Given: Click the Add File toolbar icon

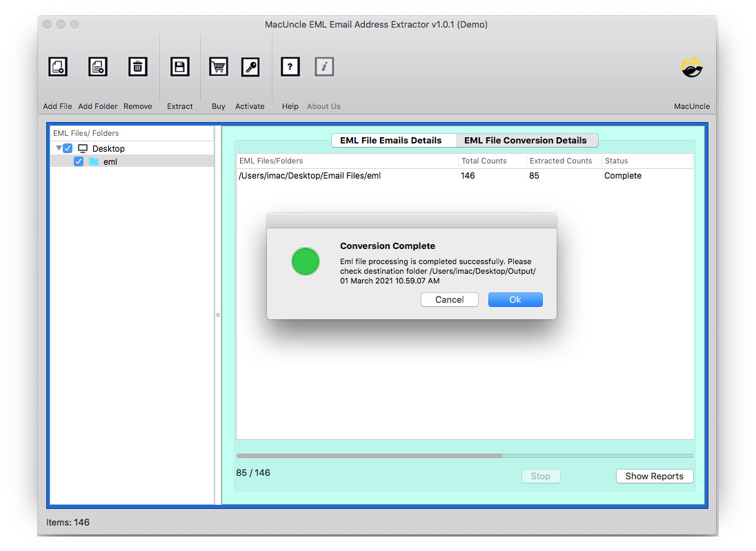Looking at the screenshot, I should point(58,66).
